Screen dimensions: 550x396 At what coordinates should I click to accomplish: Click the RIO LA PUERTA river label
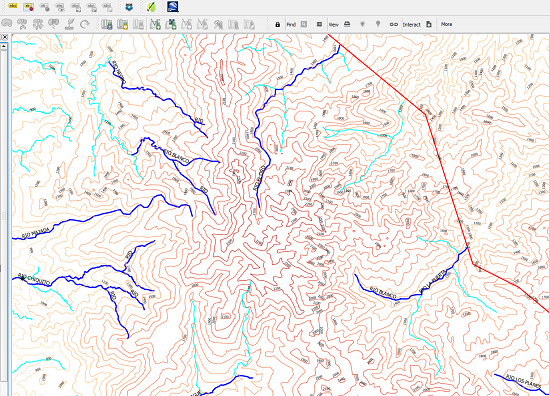point(433,281)
